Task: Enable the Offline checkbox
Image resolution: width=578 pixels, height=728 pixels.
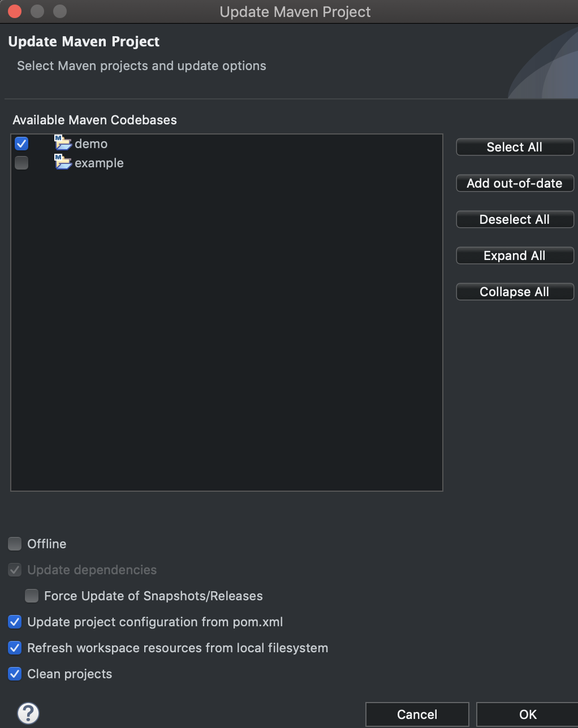Action: pyautogui.click(x=15, y=544)
